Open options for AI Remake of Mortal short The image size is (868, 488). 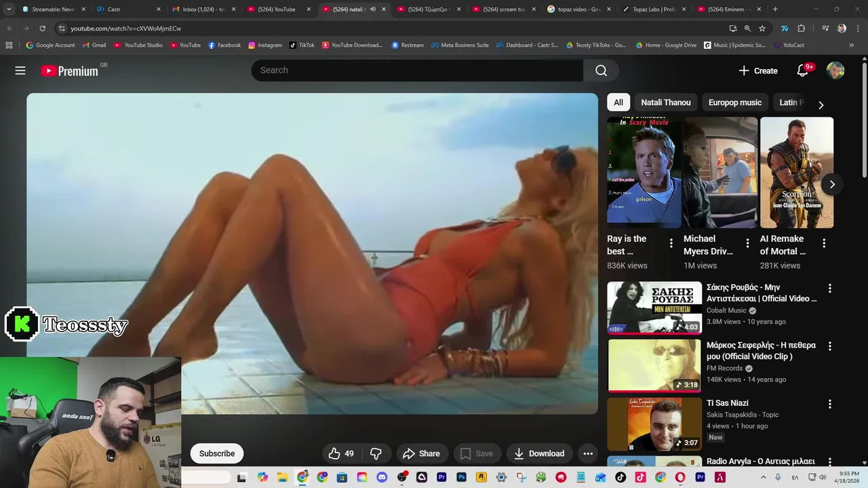(824, 243)
